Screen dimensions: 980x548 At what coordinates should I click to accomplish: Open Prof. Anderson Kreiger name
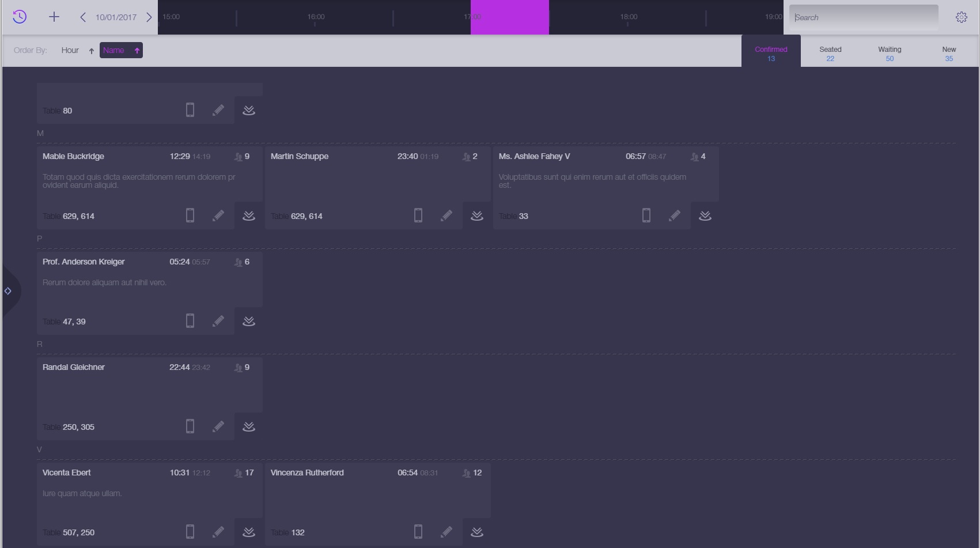coord(84,262)
